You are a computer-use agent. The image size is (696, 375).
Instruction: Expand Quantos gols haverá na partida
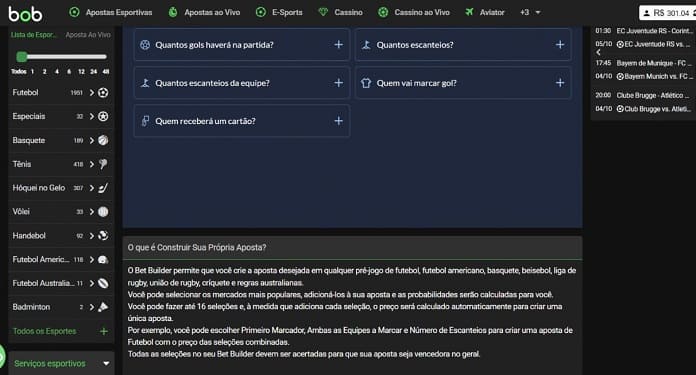[241, 44]
